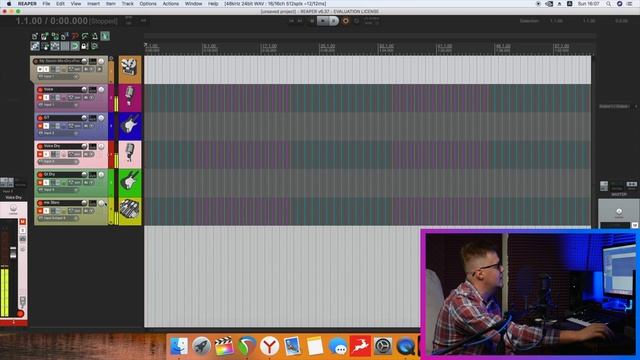Solo the Voice Dry mixer strip

coord(22,231)
